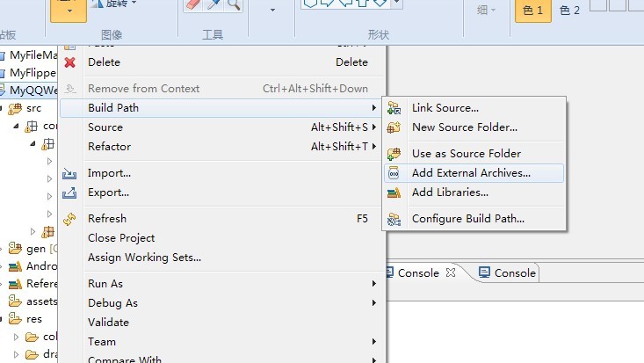Click the red Delete X icon
Image resolution: width=644 pixels, height=363 pixels.
[69, 62]
